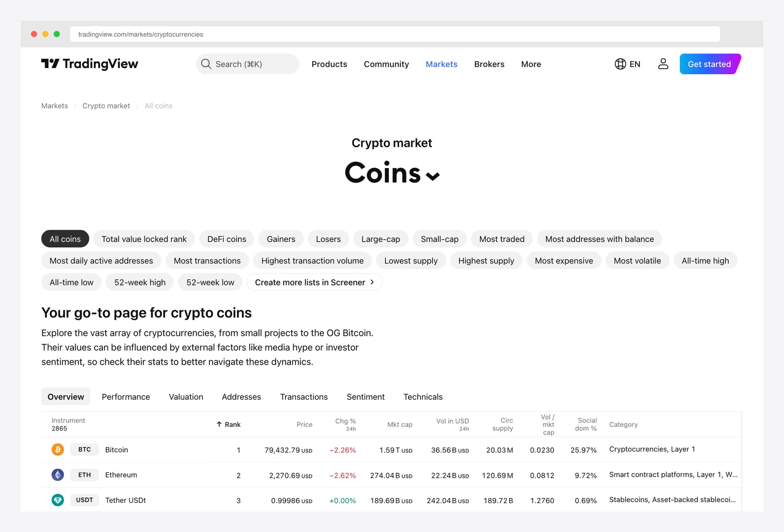Choose Most transactions list
Image resolution: width=784 pixels, height=532 pixels.
[x=207, y=261]
